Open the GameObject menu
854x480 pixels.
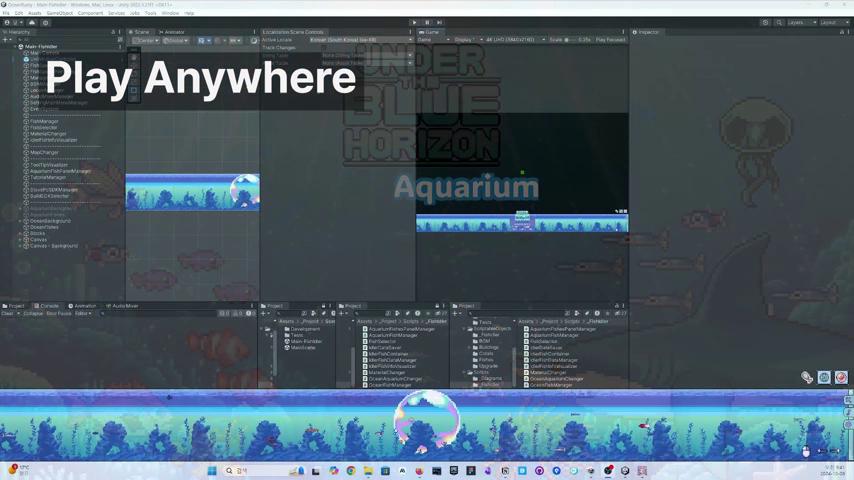(x=59, y=13)
